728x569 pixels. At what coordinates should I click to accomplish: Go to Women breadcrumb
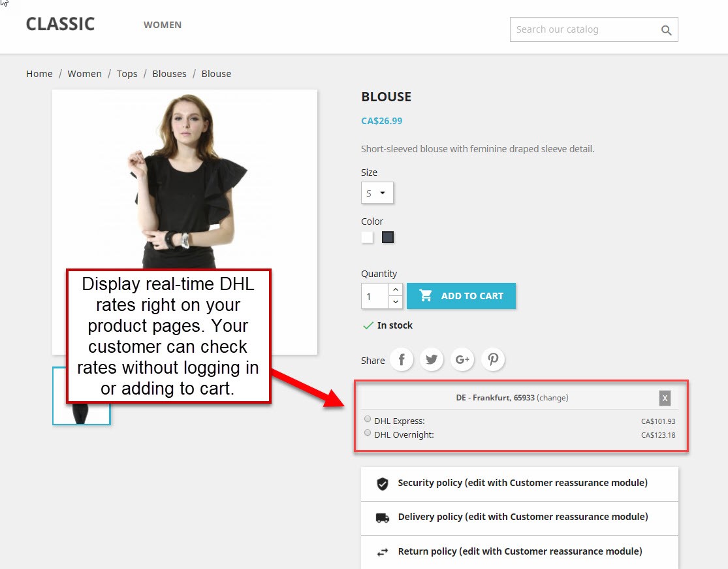[x=84, y=74]
